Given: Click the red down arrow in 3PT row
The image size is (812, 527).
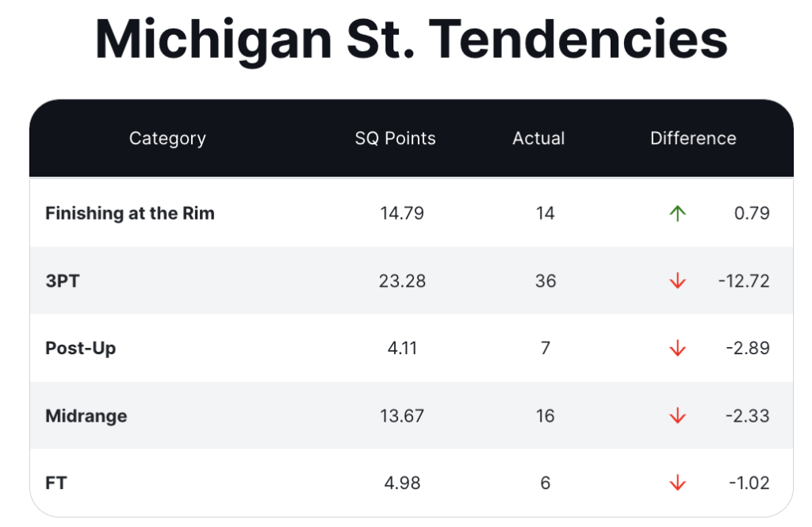Looking at the screenshot, I should (x=677, y=281).
